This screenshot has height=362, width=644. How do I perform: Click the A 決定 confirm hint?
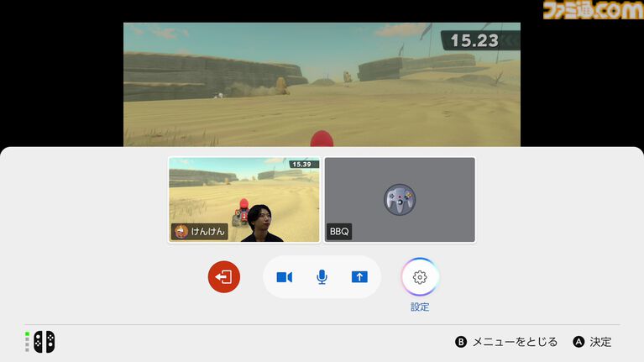[x=592, y=342]
